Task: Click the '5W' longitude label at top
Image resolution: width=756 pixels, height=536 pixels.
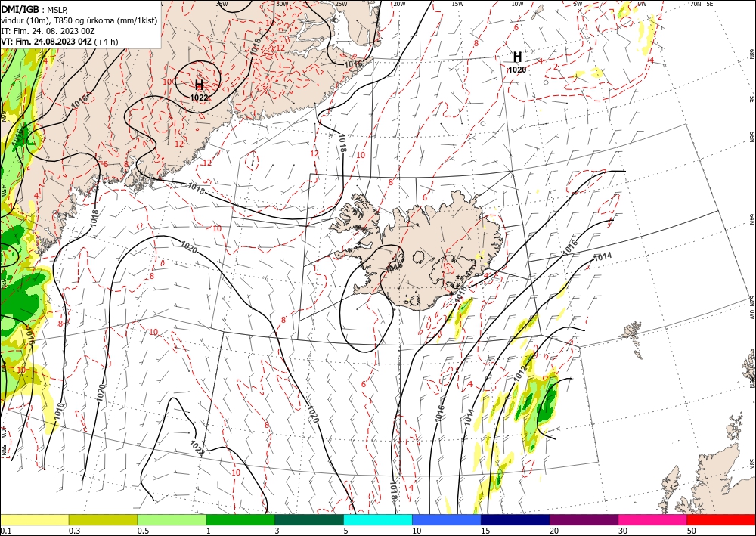Action: pyautogui.click(x=578, y=4)
